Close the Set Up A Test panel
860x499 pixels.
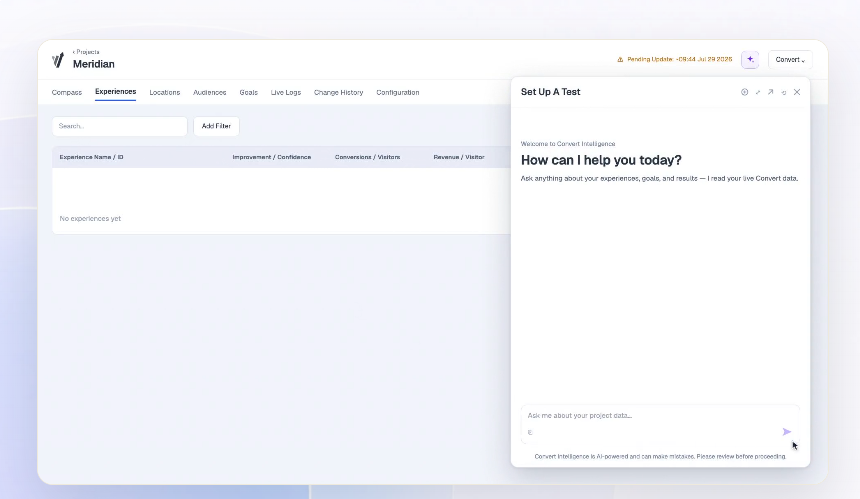click(797, 92)
